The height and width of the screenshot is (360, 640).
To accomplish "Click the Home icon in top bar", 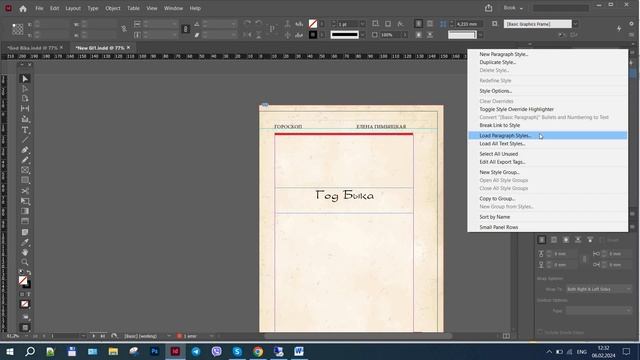I will [23, 8].
